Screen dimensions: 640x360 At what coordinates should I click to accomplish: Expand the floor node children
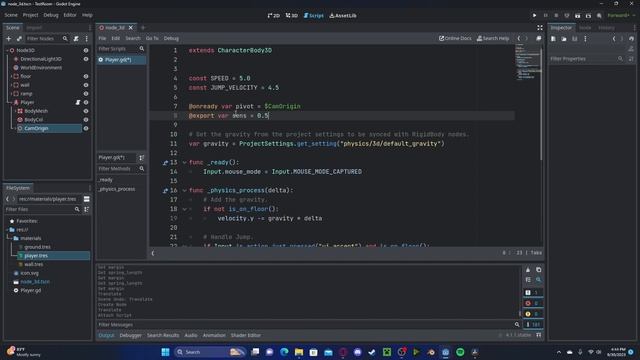(x=11, y=76)
